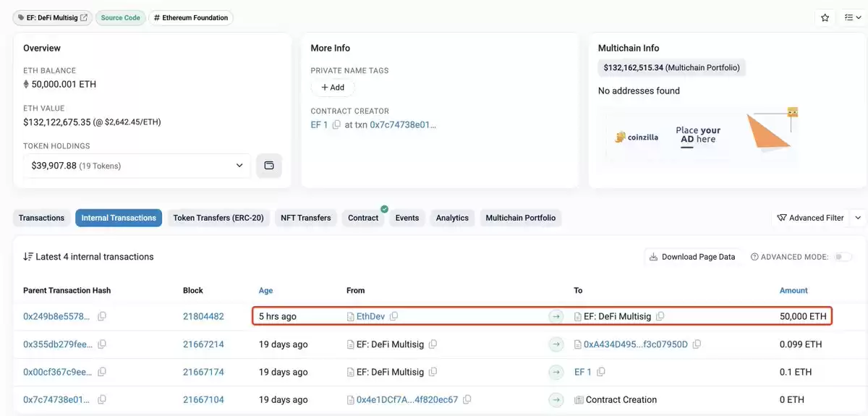This screenshot has height=416, width=868.
Task: Click the Contract Creation text
Action: [621, 399]
